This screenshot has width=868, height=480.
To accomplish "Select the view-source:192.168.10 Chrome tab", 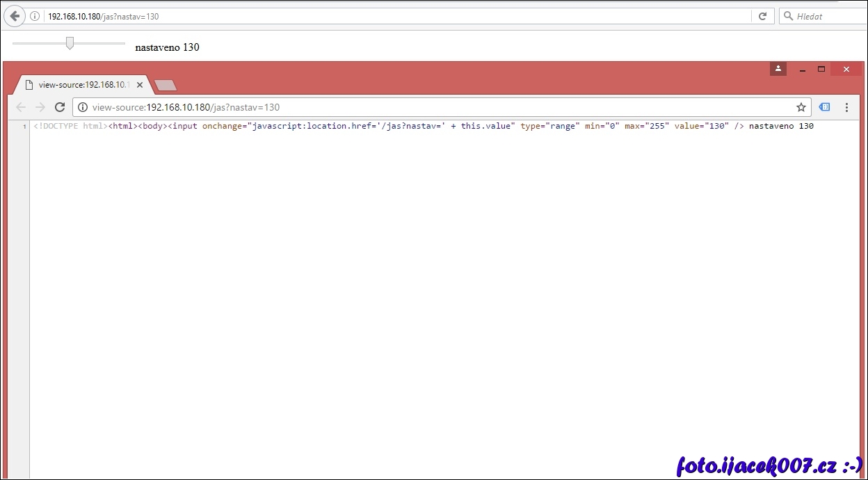I will tap(80, 85).
